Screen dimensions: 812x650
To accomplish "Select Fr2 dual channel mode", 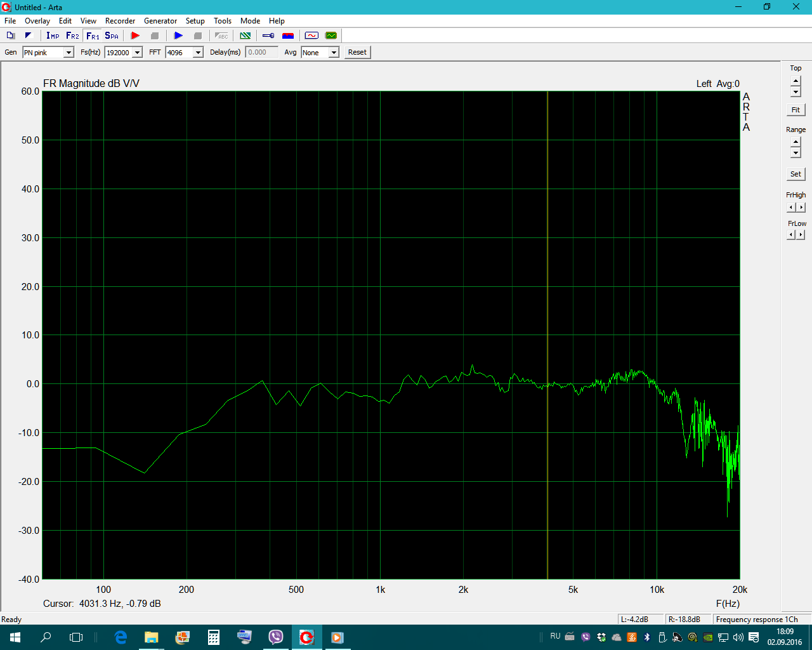I will click(x=72, y=36).
